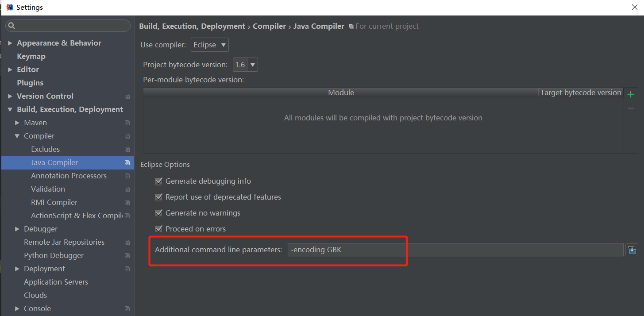Open the Keymap settings page
Image resolution: width=644 pixels, height=316 pixels.
point(31,56)
